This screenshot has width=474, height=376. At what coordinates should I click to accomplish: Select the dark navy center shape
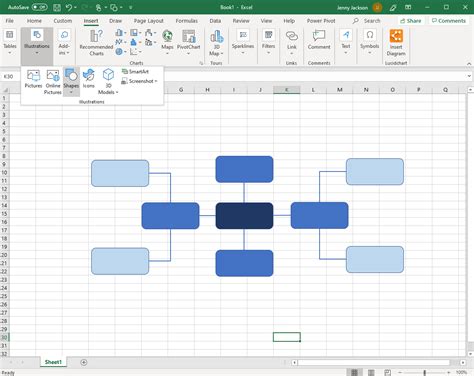click(x=244, y=216)
